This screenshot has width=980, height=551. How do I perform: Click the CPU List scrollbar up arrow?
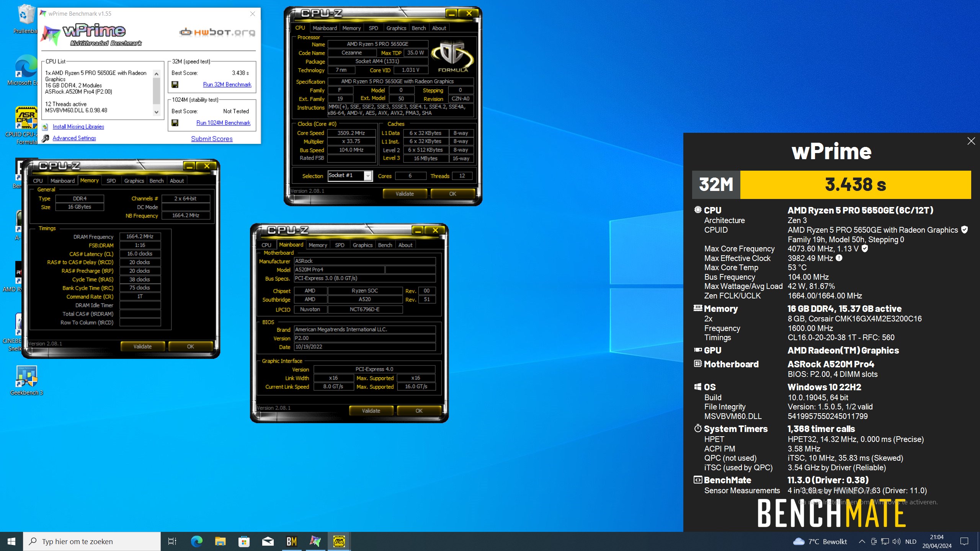pos(156,74)
